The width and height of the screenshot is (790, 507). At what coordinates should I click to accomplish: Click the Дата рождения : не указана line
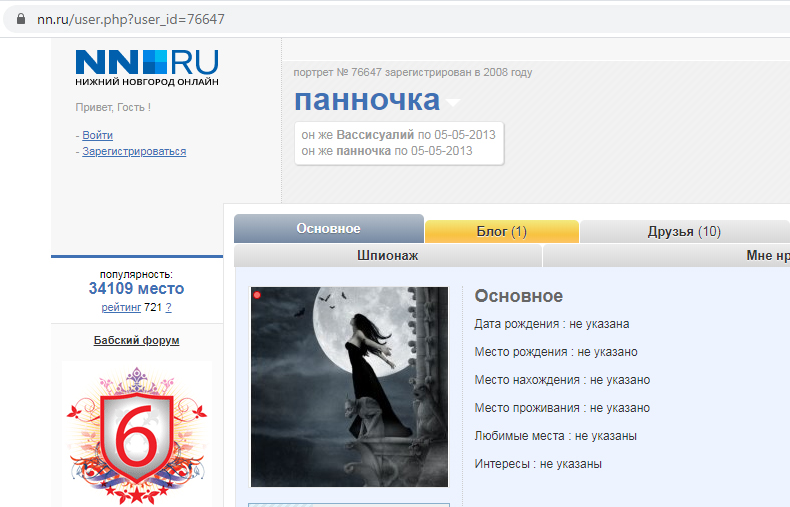point(552,324)
